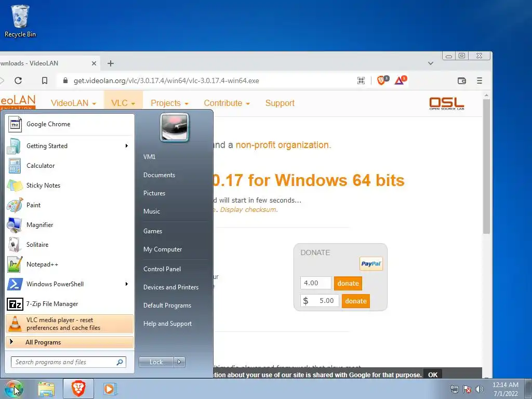532x399 pixels.
Task: Open Documents from Start menu
Action: click(159, 175)
